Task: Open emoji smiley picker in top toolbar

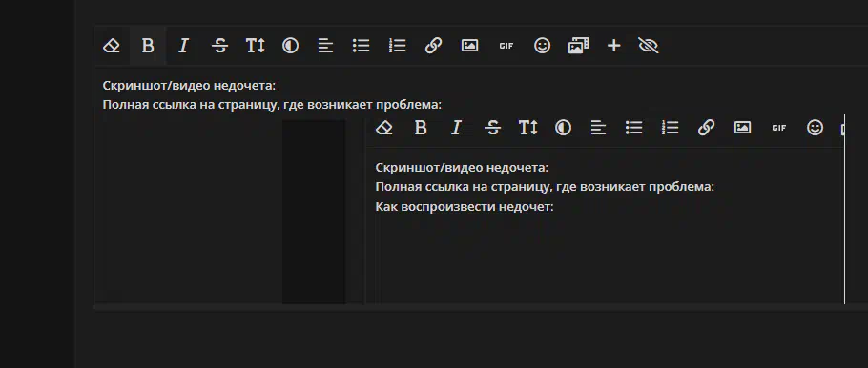Action: coord(542,46)
